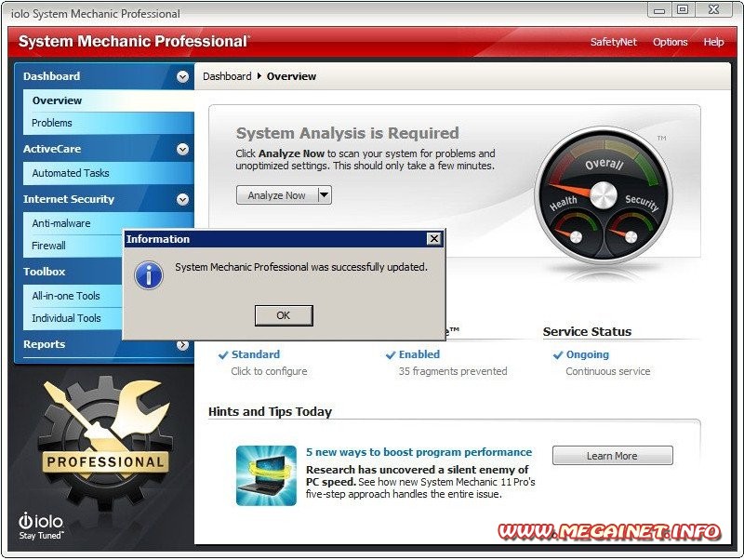Expand the Reports section chevron
The width and height of the screenshot is (744, 560).
[x=182, y=345]
